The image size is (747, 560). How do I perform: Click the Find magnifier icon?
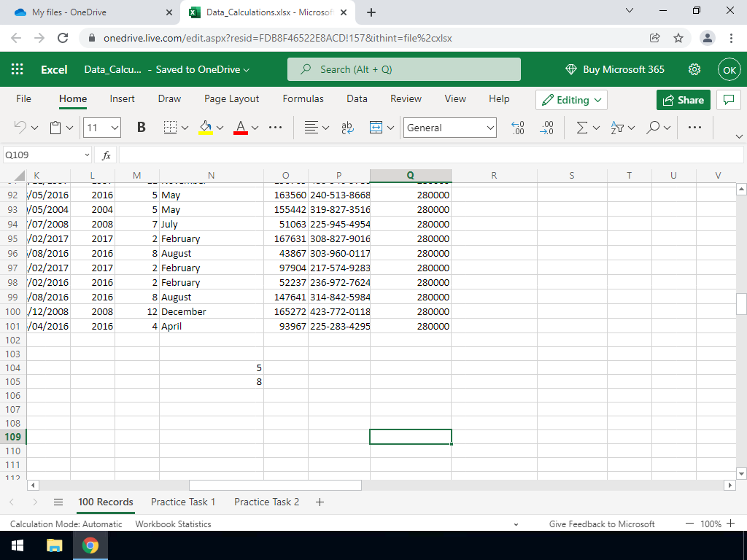654,128
